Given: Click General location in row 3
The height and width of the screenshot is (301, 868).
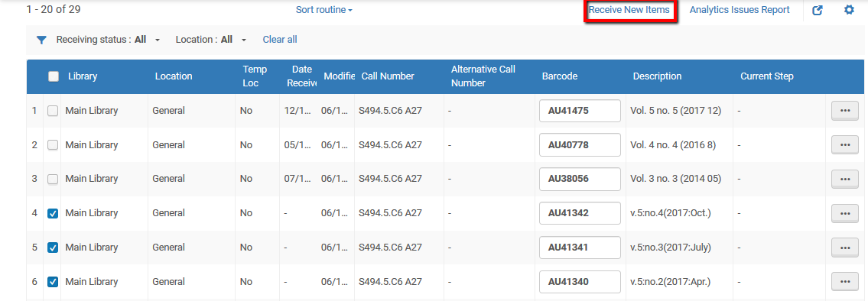Looking at the screenshot, I should coord(168,179).
